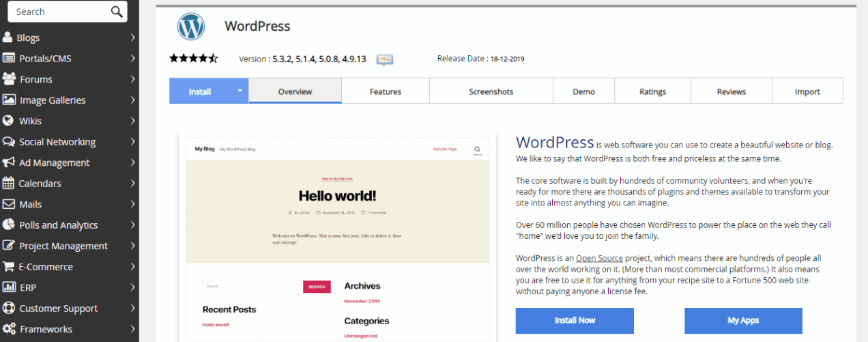
Task: Click the ERP chart icon
Action: click(x=8, y=287)
